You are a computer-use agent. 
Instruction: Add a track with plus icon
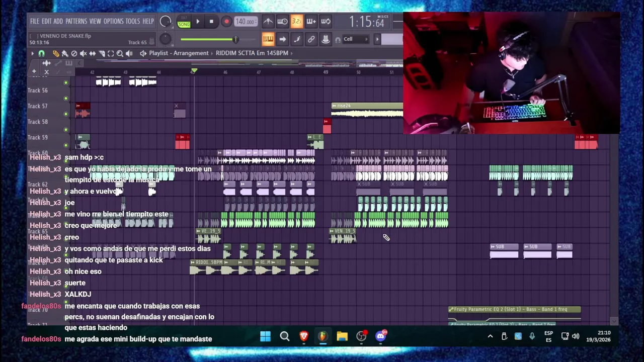click(x=34, y=72)
